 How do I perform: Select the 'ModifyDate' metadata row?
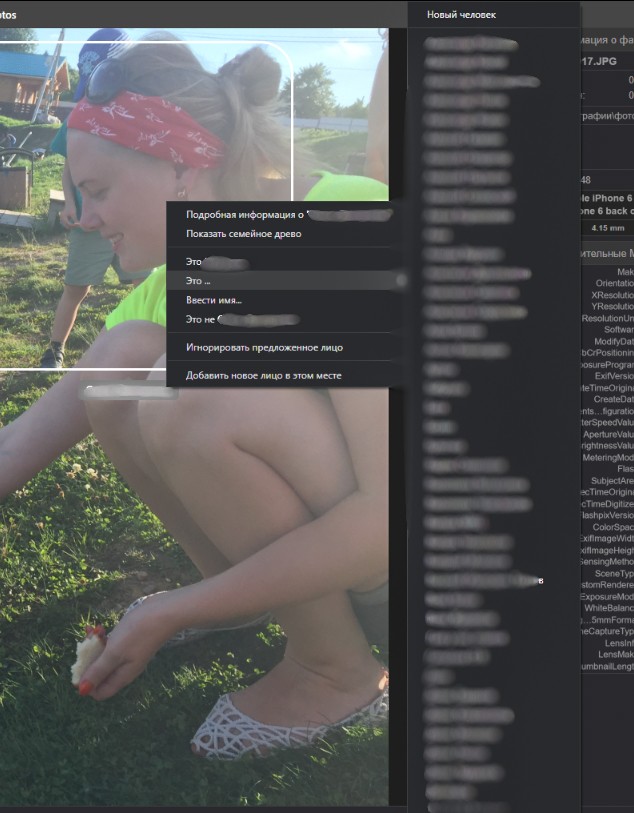click(614, 342)
